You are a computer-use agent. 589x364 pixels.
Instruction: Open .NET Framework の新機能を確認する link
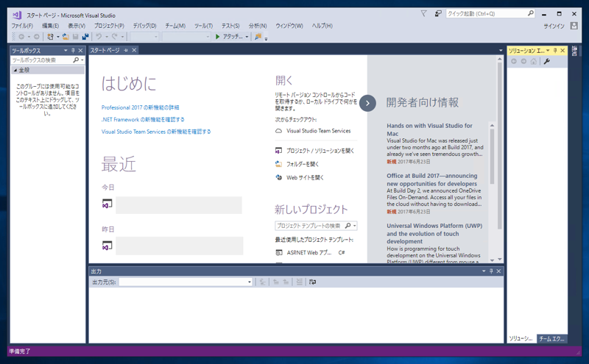tap(143, 119)
